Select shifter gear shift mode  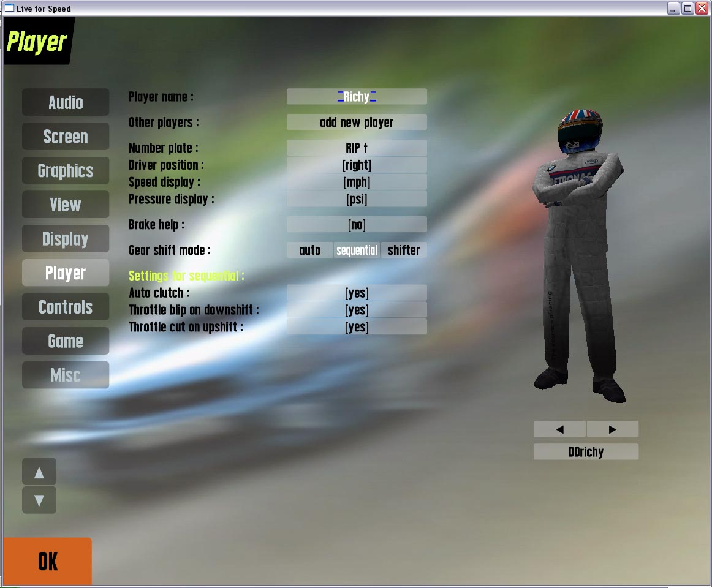point(404,250)
